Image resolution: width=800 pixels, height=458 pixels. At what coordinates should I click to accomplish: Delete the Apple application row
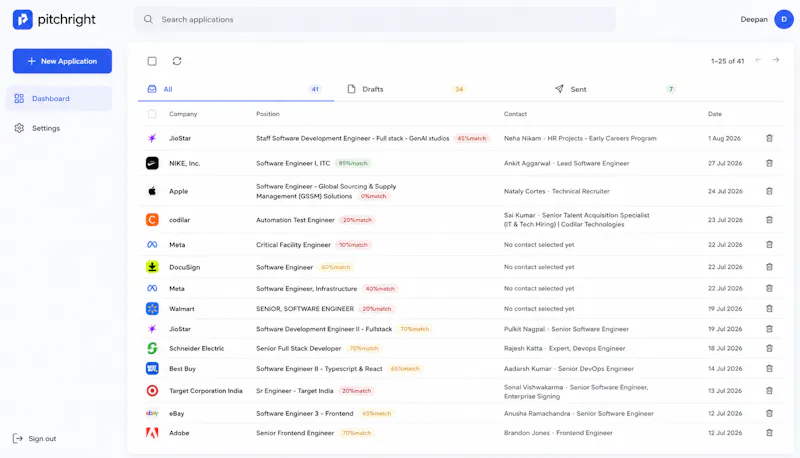(x=769, y=191)
